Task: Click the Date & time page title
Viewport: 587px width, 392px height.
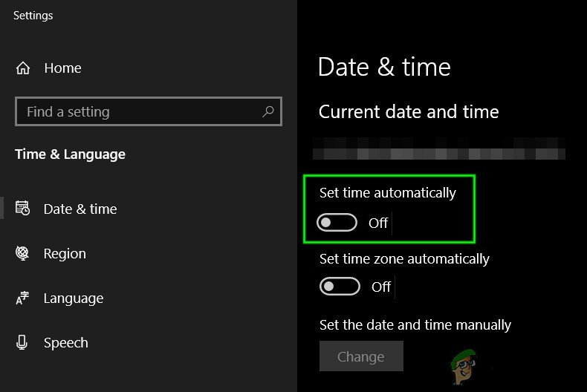Action: click(384, 68)
